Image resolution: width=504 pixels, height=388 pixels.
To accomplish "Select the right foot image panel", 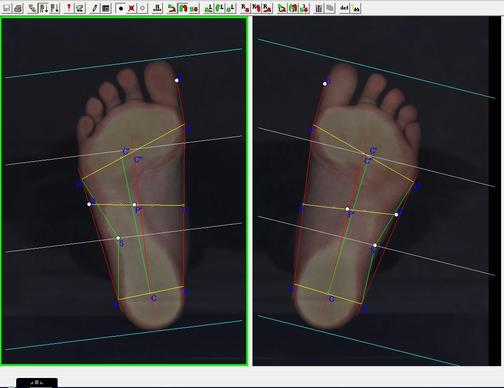I will pos(371,191).
